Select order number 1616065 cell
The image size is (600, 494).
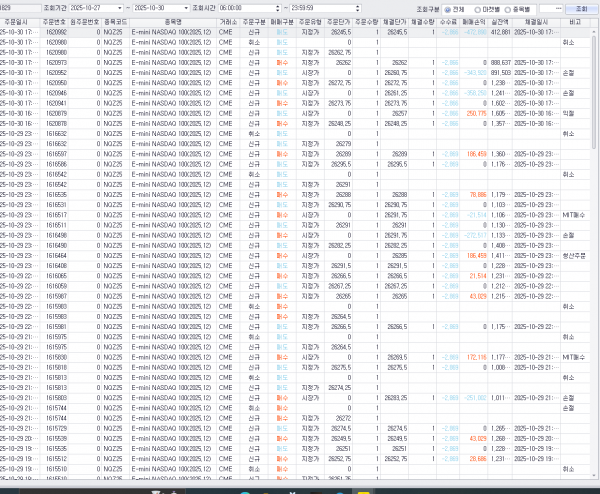(x=54, y=276)
